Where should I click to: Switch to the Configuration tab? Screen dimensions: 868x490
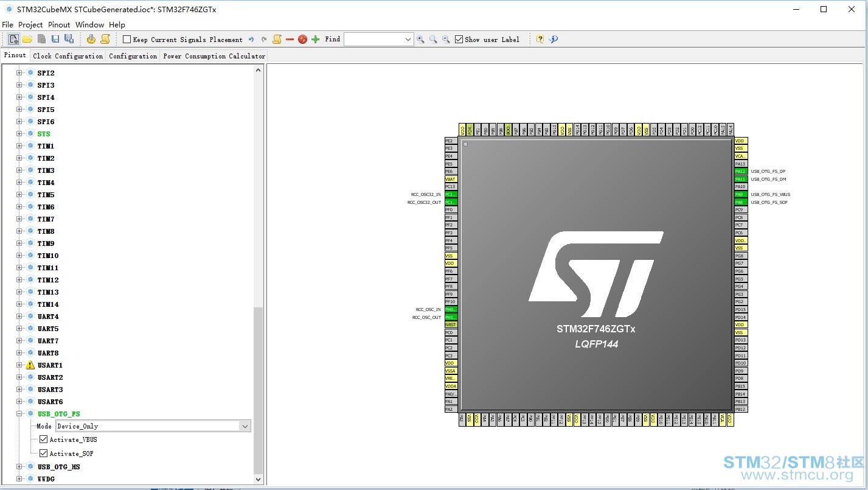133,56
